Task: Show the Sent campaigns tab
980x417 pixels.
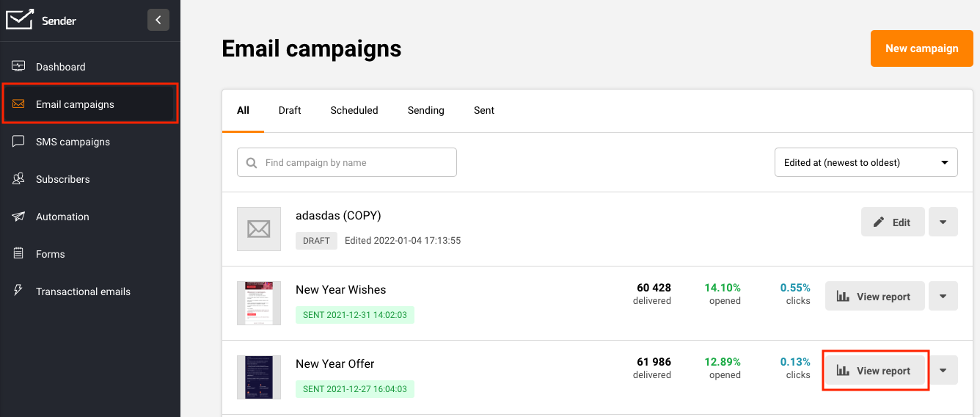Action: click(x=483, y=110)
